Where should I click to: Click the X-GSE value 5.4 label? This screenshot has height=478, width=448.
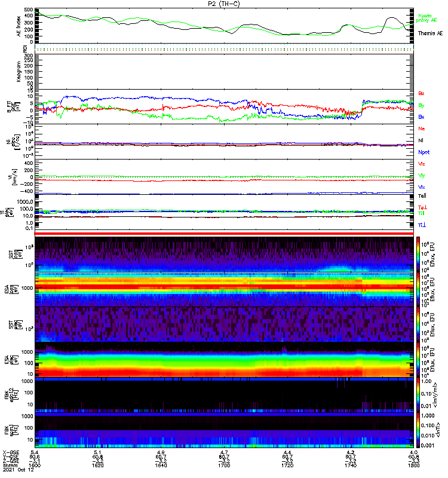pyautogui.click(x=35, y=452)
